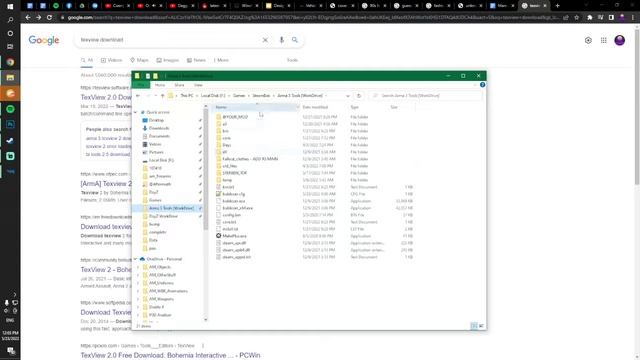Open Google quick settings gear icon
This screenshot has height=360, width=640.
click(588, 40)
